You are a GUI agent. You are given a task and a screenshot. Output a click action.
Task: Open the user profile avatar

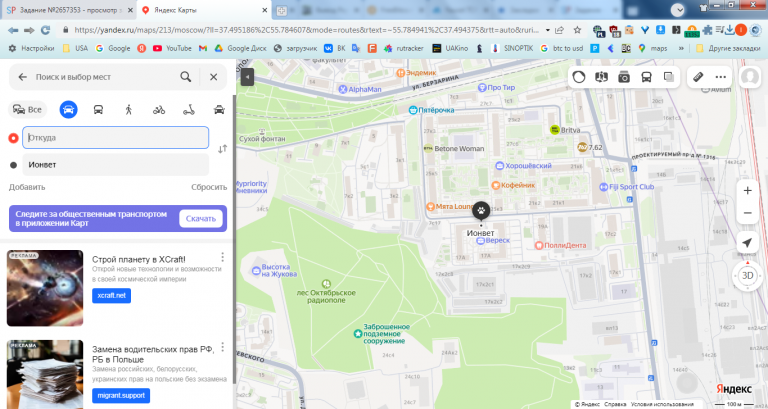[x=750, y=77]
